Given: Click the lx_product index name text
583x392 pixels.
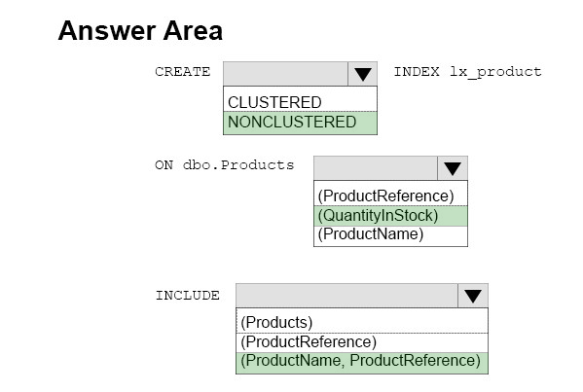Looking at the screenshot, I should [495, 72].
